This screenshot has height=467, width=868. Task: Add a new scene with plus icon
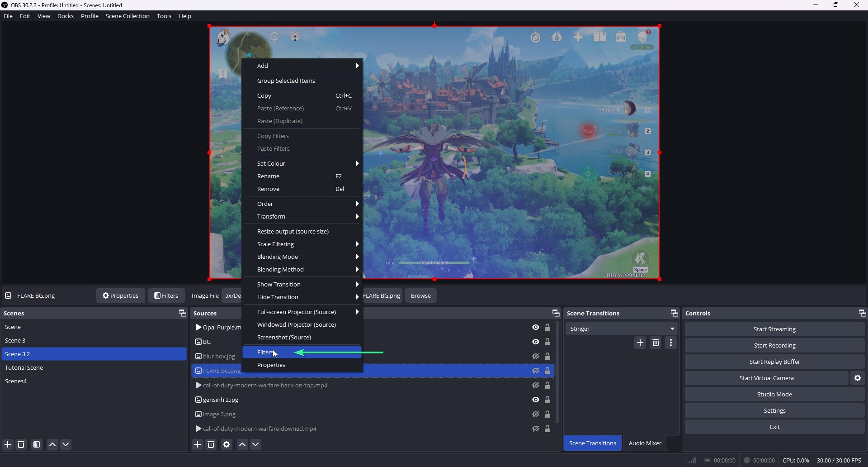pos(8,444)
